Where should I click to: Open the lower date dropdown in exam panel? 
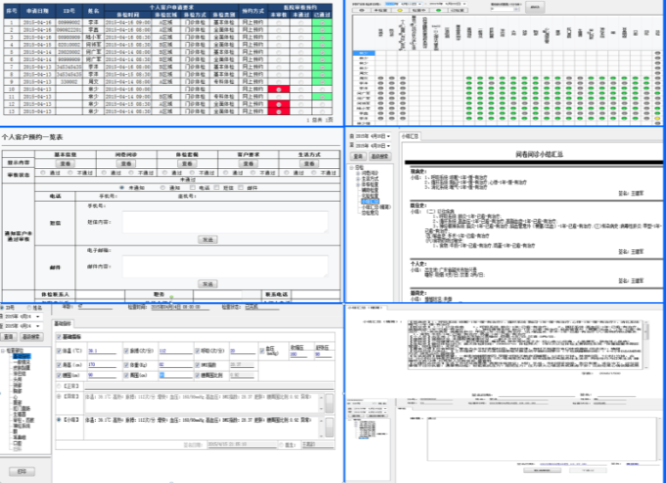pos(38,326)
